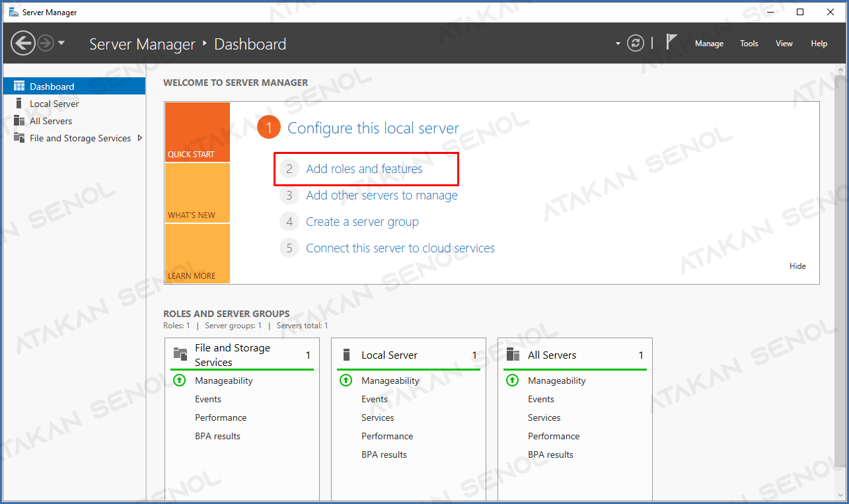Open Services in All Servers tile
Viewport: 849px width, 504px height.
(544, 417)
